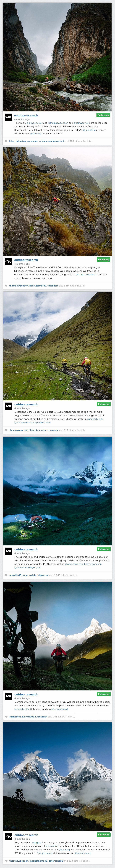Open the @5pointfilm mention in the first caption
This screenshot has width=115, height=868.
[89, 130]
